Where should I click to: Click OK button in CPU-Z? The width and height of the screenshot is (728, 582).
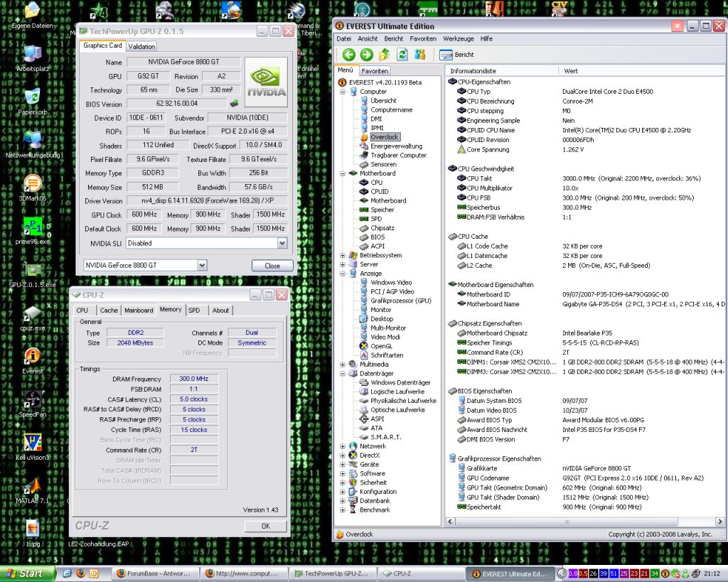point(266,526)
